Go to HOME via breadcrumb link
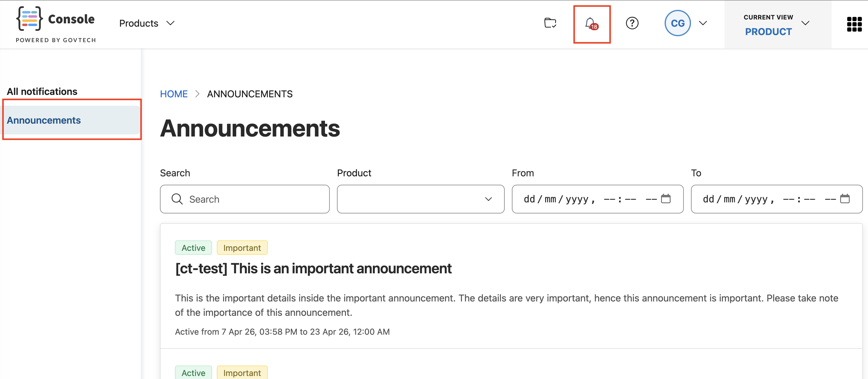Image resolution: width=868 pixels, height=379 pixels. [173, 94]
